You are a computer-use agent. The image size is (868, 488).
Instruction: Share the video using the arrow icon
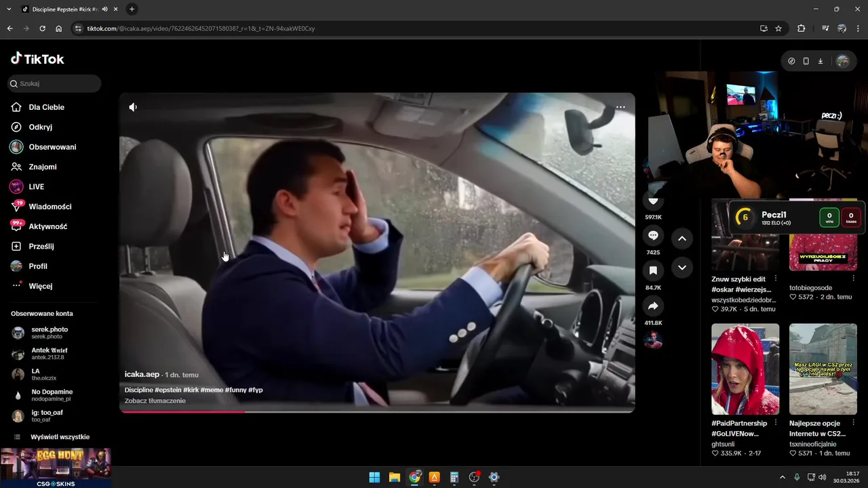[x=653, y=306]
